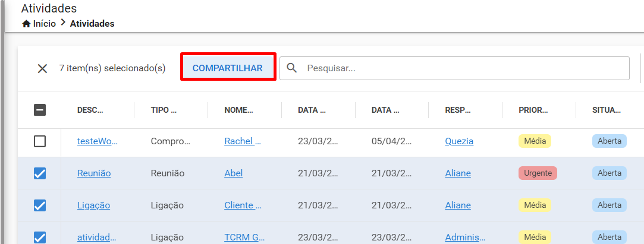Open Aliane link in Reunião row
644x244 pixels.
458,173
